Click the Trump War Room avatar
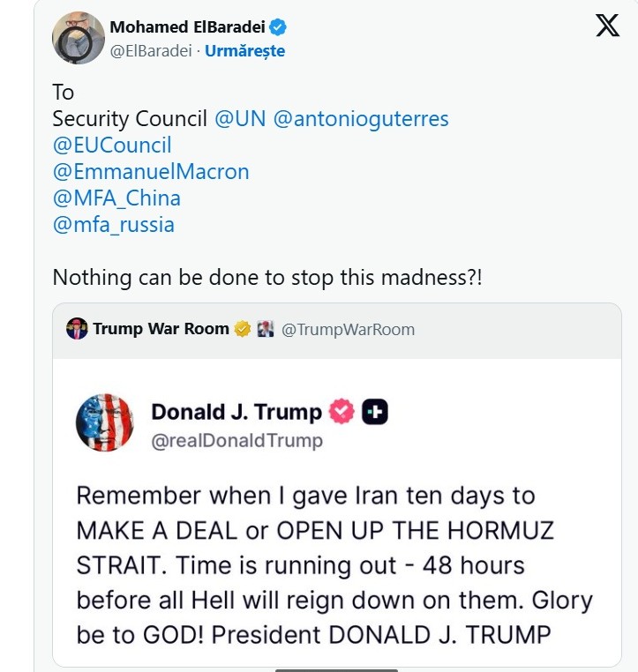Viewport: 638px width, 672px height. click(77, 329)
